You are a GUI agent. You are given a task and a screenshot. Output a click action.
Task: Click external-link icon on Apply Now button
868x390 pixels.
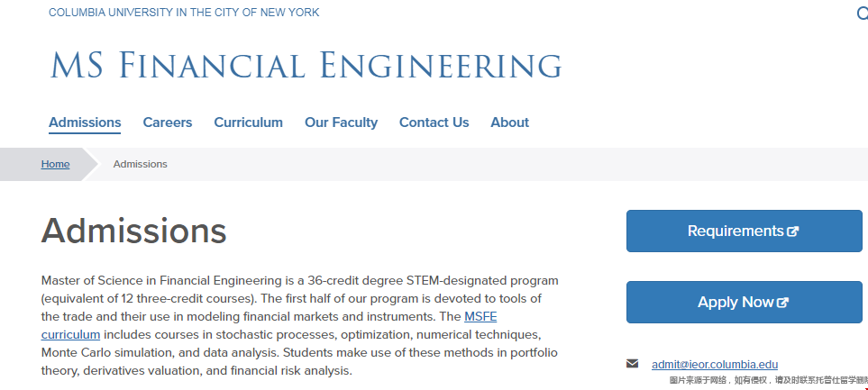(782, 303)
